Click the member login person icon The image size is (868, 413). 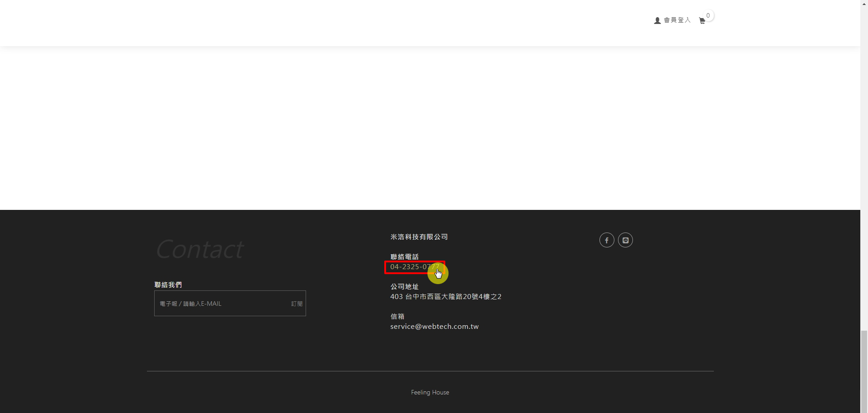[x=657, y=21]
